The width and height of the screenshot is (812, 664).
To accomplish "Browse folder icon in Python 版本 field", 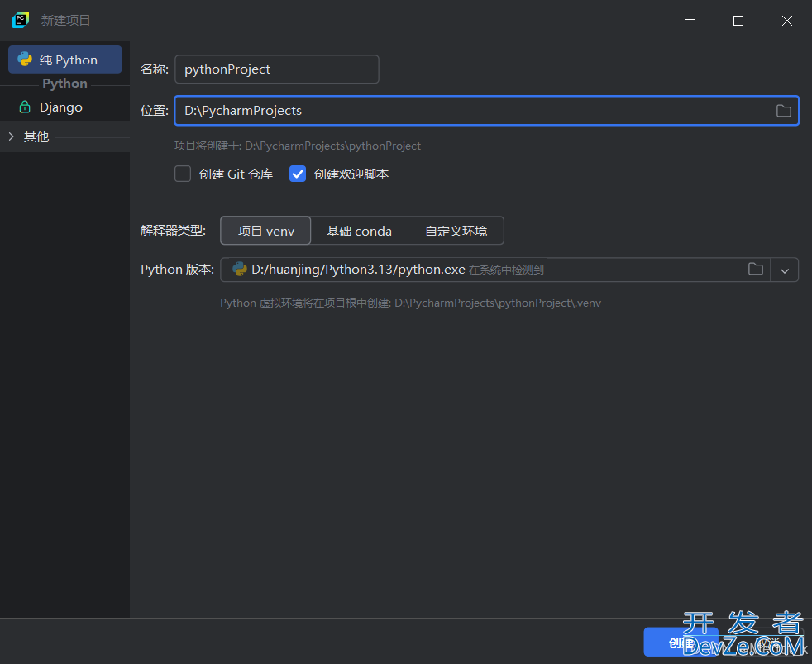I will [756, 270].
